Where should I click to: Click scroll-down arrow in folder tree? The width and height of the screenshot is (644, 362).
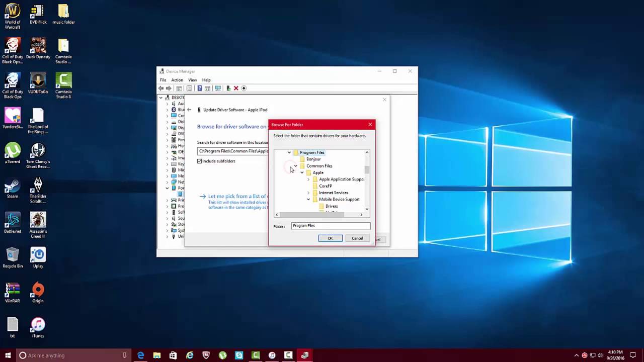click(x=367, y=209)
